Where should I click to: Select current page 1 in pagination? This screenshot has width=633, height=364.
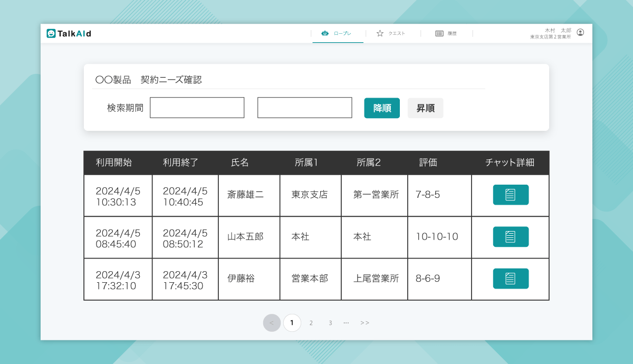[x=292, y=323]
